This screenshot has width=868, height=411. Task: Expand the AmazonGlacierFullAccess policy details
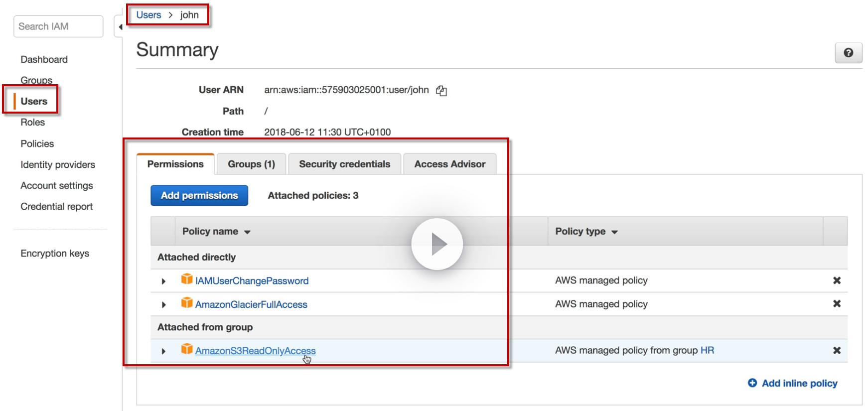(163, 305)
